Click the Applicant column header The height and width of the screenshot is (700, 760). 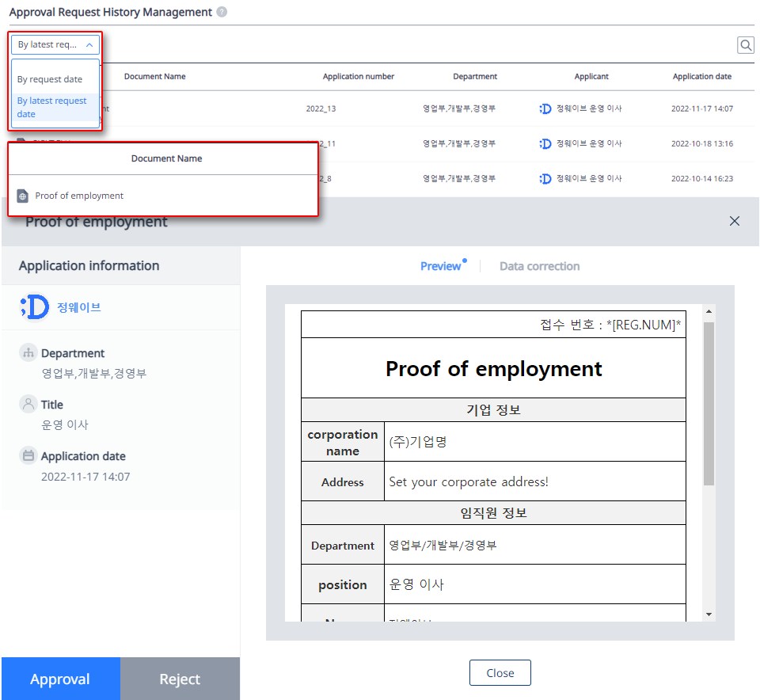point(591,76)
